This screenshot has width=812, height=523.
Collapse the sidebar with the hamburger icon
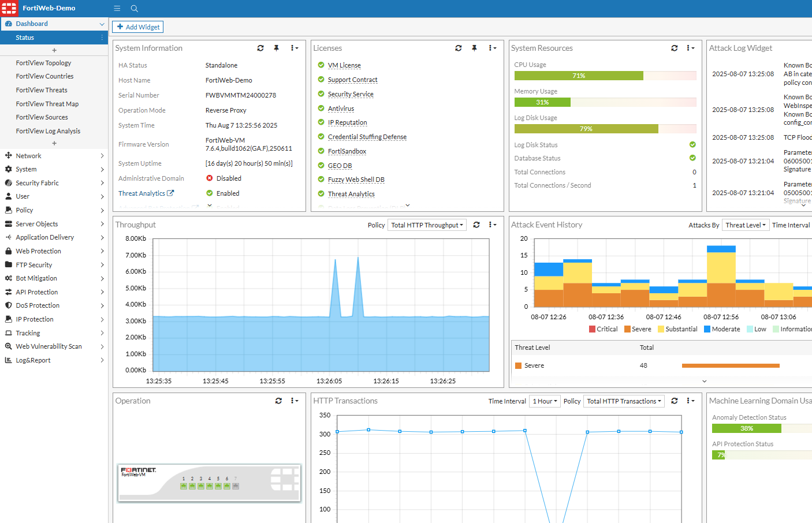coord(117,8)
